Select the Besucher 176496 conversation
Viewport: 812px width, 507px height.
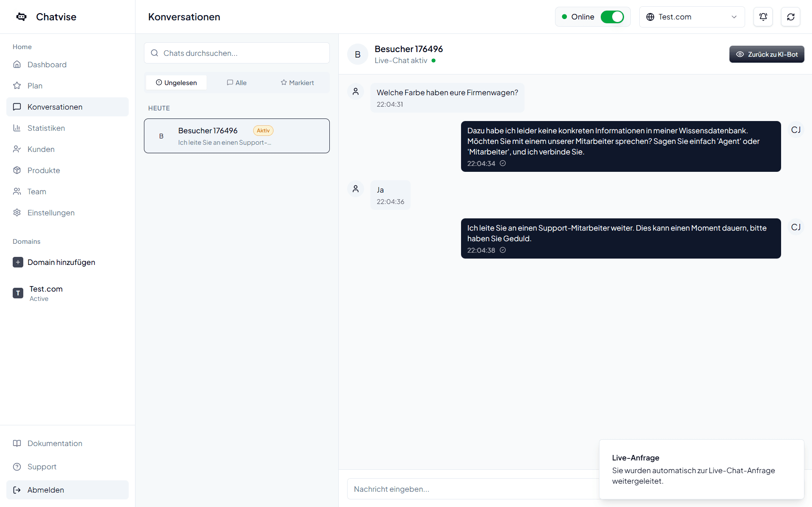(x=237, y=136)
